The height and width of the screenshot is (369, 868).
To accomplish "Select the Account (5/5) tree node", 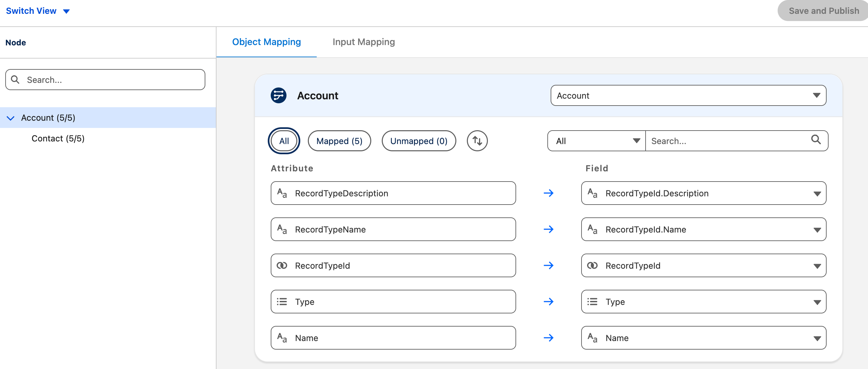I will pos(108,118).
